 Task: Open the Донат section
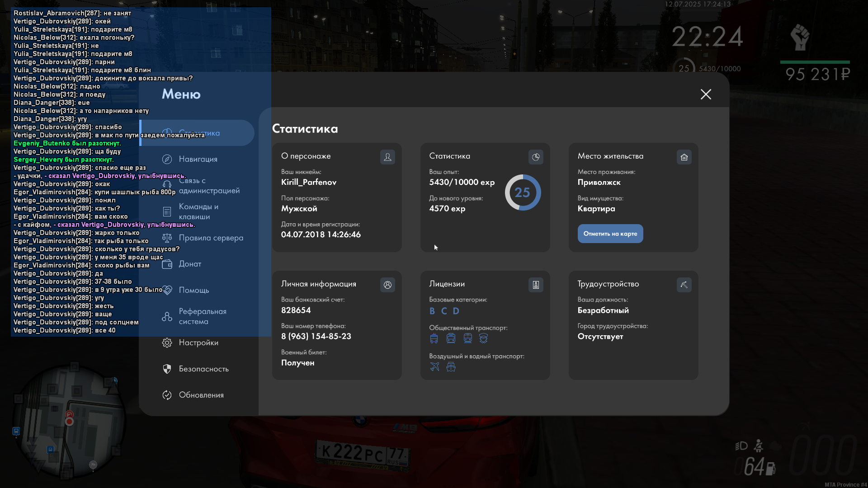tap(197, 264)
